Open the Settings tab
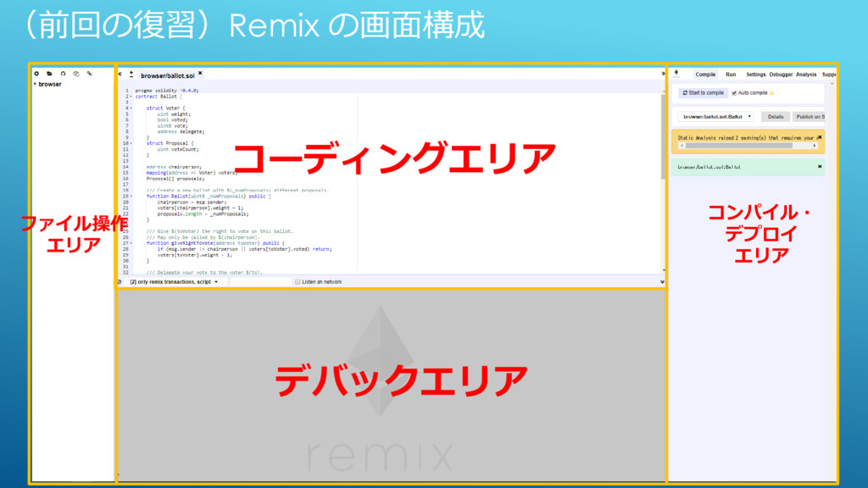 point(755,75)
